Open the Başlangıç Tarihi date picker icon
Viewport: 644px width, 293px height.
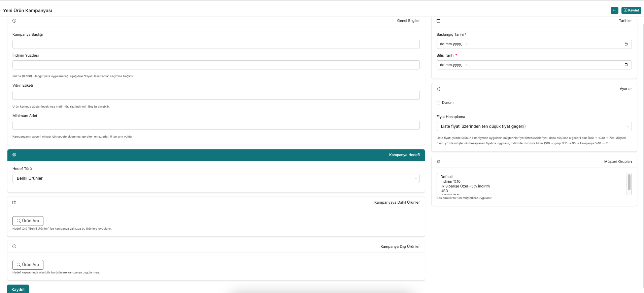point(626,44)
